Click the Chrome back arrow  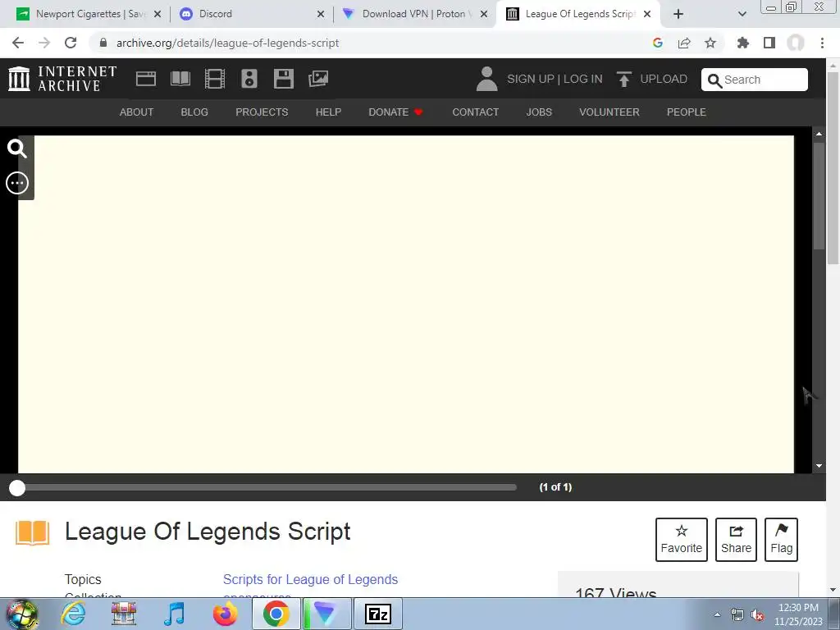tap(18, 43)
